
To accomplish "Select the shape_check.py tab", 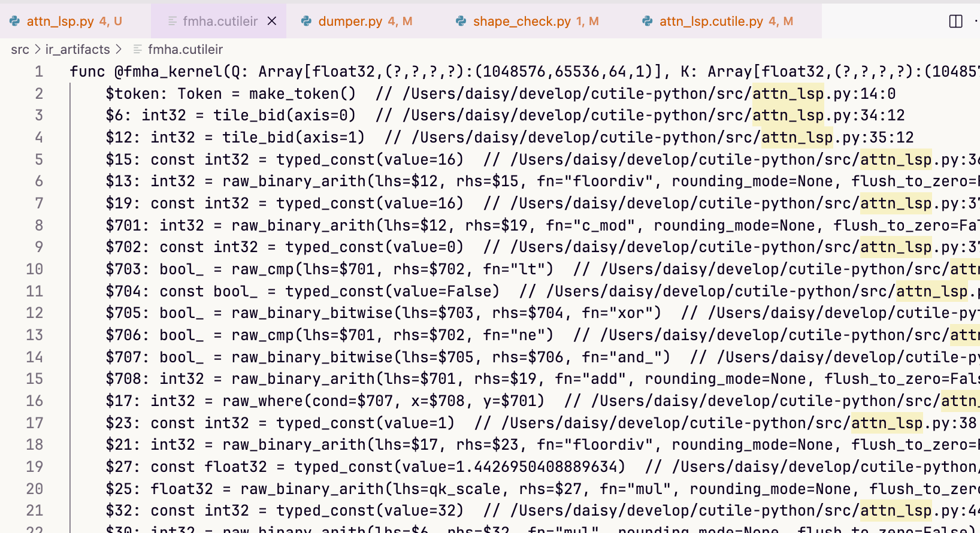I will pyautogui.click(x=521, y=21).
